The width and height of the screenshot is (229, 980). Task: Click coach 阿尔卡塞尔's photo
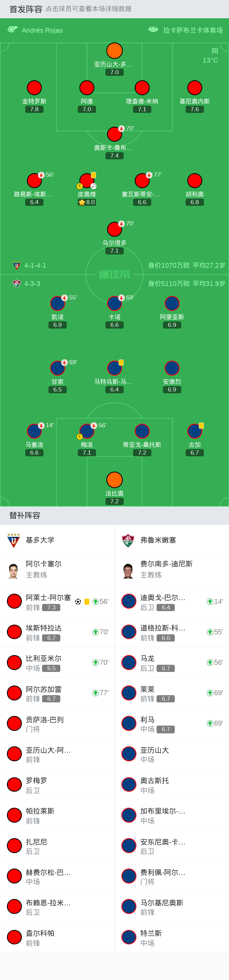(14, 571)
